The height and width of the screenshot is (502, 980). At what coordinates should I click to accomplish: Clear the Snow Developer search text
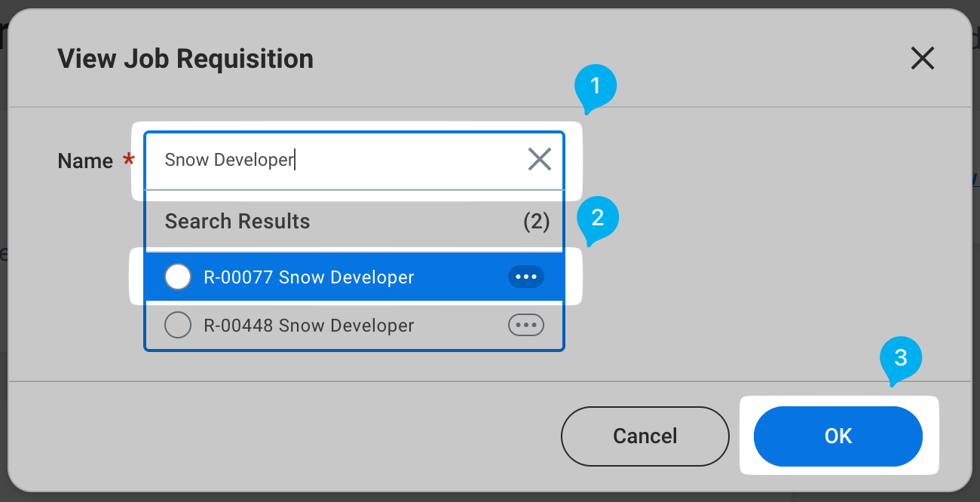[x=539, y=159]
